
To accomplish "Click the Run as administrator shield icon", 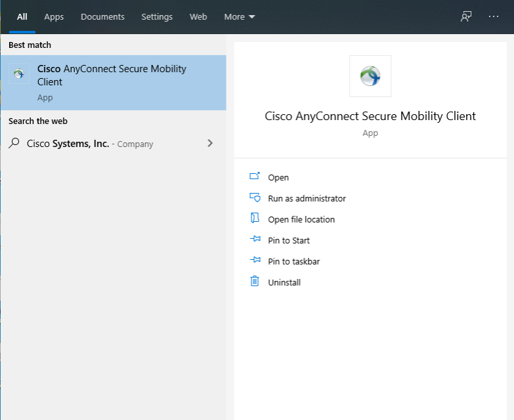I will (x=255, y=198).
